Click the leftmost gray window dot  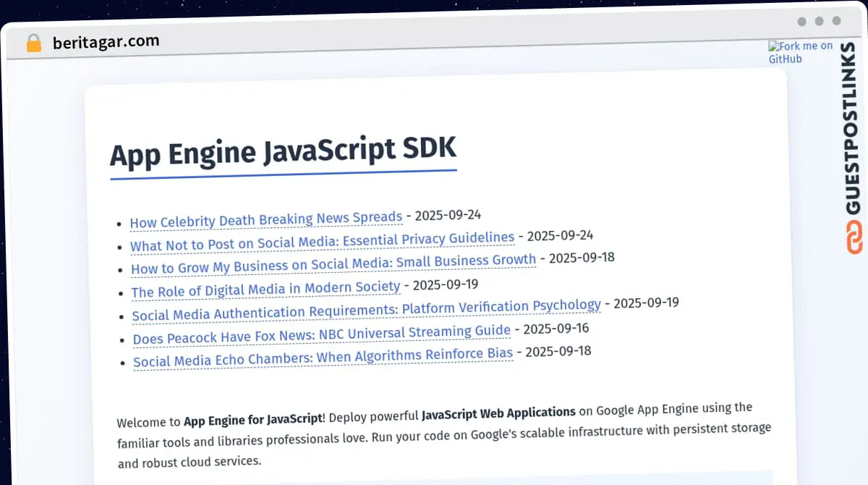801,21
